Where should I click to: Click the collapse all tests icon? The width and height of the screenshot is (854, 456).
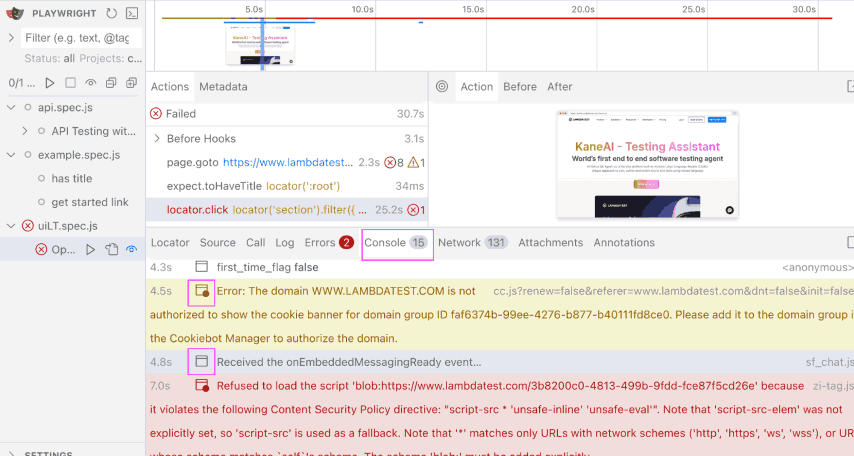coord(112,83)
